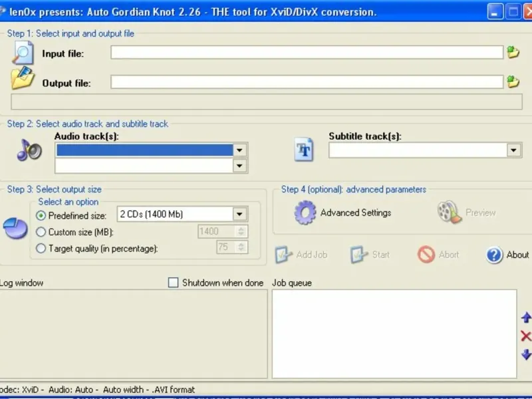Select Predefined size radio option
Screen dimensions: 532x399
click(41, 215)
